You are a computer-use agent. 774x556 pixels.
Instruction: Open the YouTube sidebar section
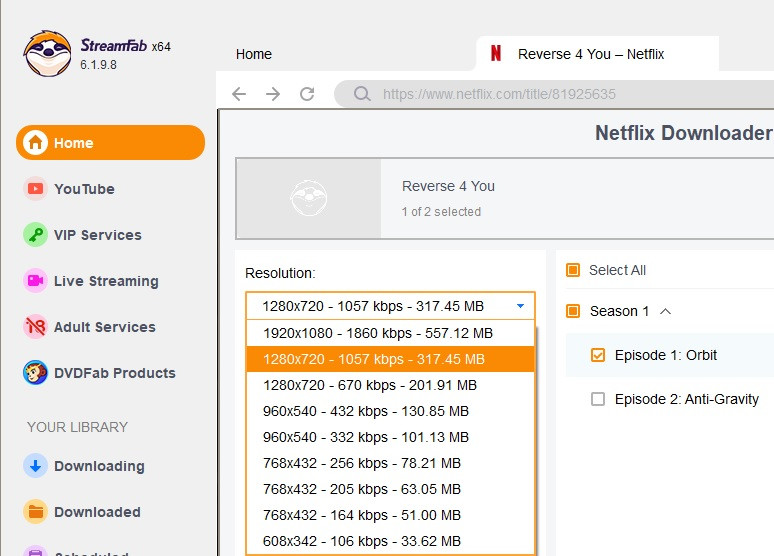click(84, 189)
